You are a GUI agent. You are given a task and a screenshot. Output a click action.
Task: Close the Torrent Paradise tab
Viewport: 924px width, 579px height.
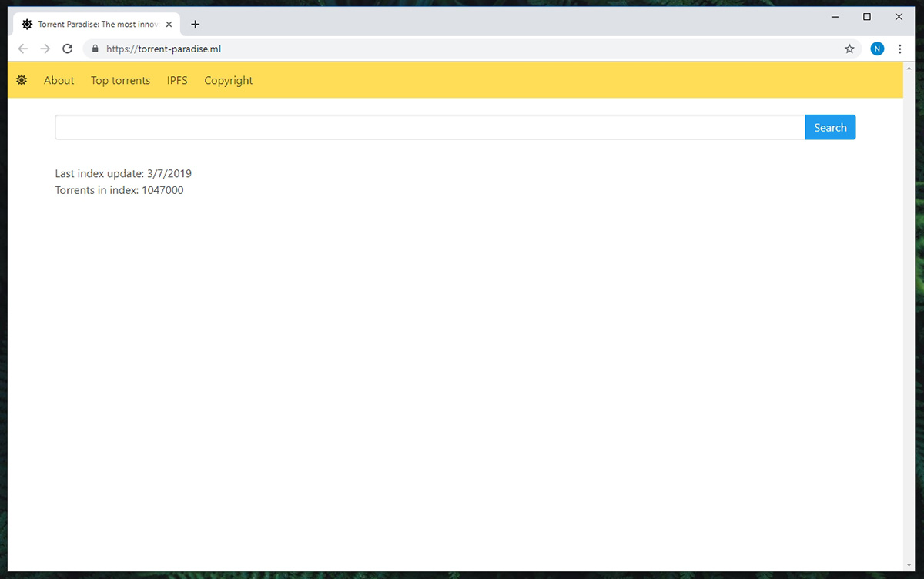click(x=169, y=24)
